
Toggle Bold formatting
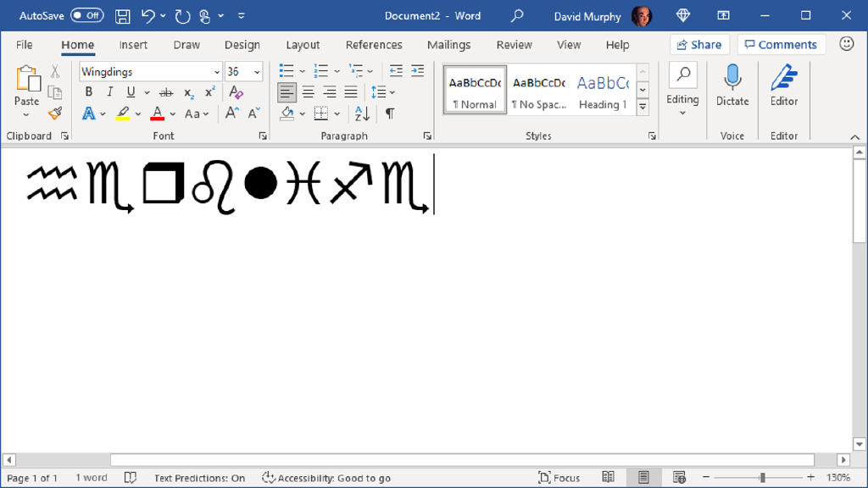pyautogui.click(x=89, y=92)
